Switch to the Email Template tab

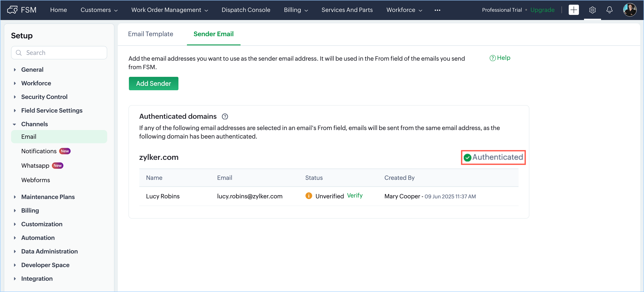pos(151,34)
